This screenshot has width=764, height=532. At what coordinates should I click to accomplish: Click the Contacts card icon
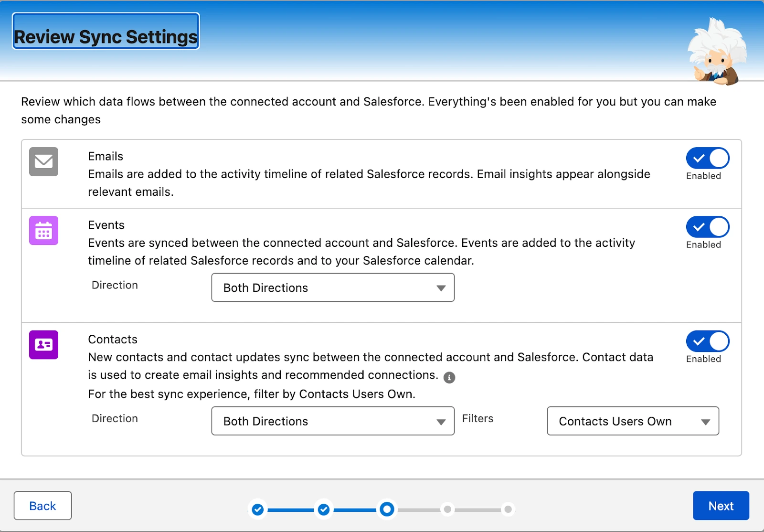coord(43,344)
